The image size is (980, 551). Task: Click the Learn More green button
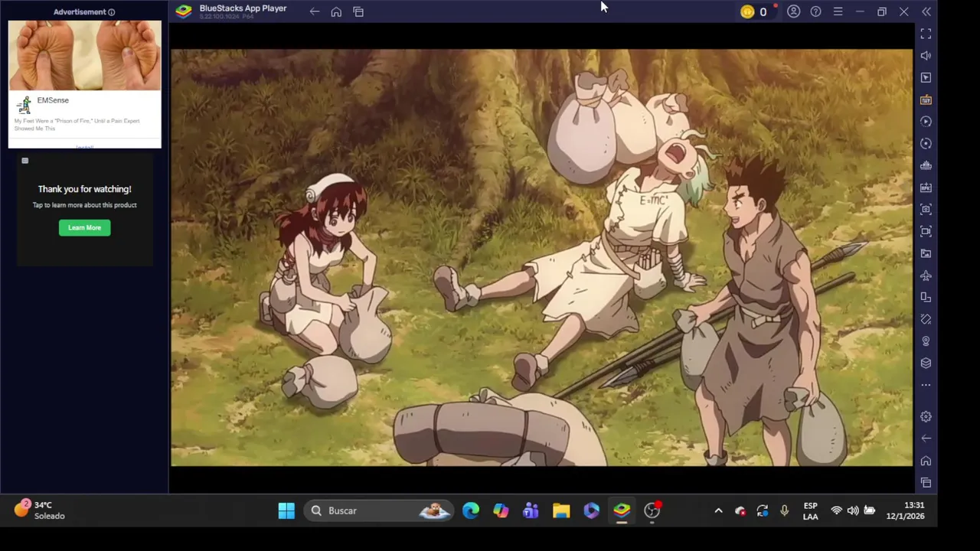(x=84, y=227)
